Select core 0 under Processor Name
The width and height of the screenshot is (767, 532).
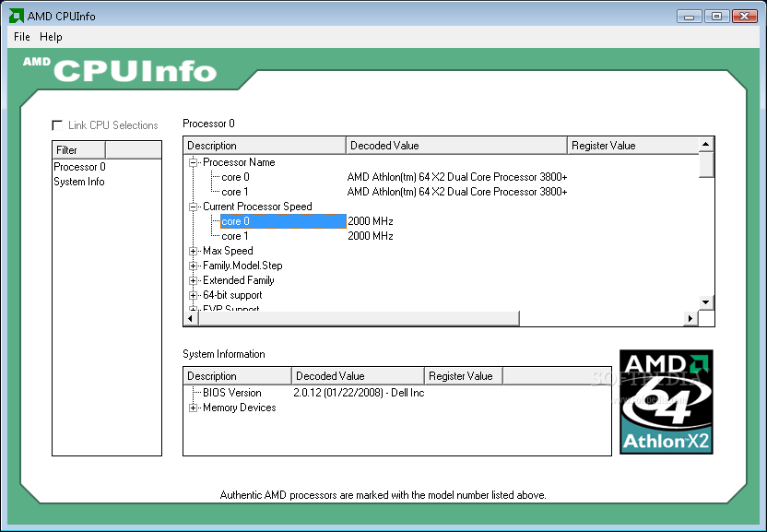[235, 177]
